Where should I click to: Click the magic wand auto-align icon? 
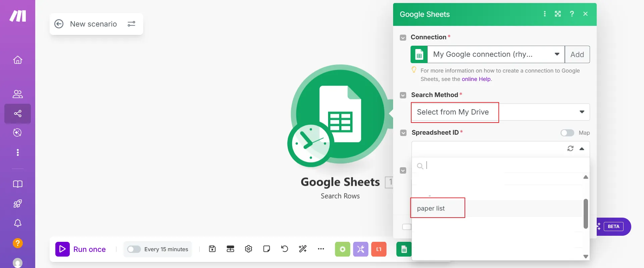[x=303, y=249]
